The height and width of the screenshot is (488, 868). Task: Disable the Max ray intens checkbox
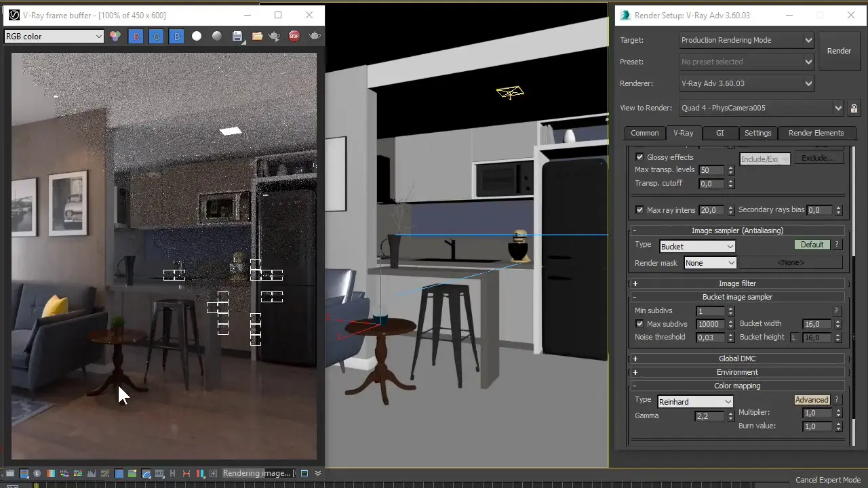pyautogui.click(x=639, y=210)
